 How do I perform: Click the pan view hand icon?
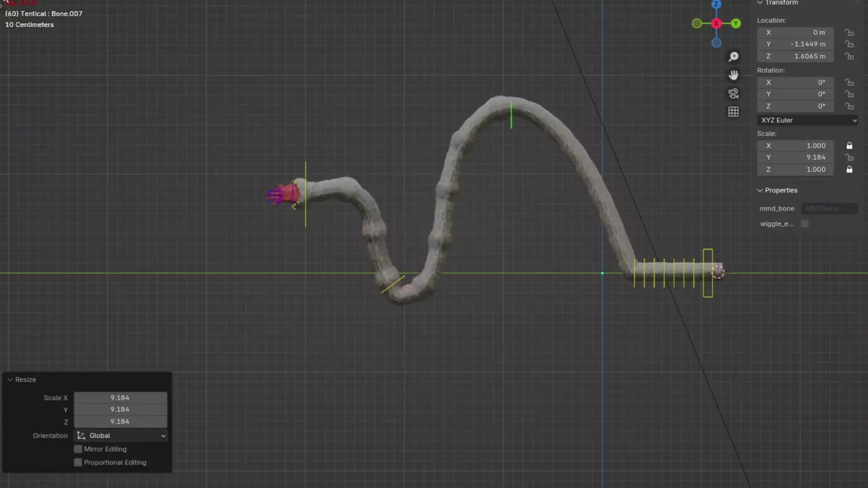pos(733,75)
